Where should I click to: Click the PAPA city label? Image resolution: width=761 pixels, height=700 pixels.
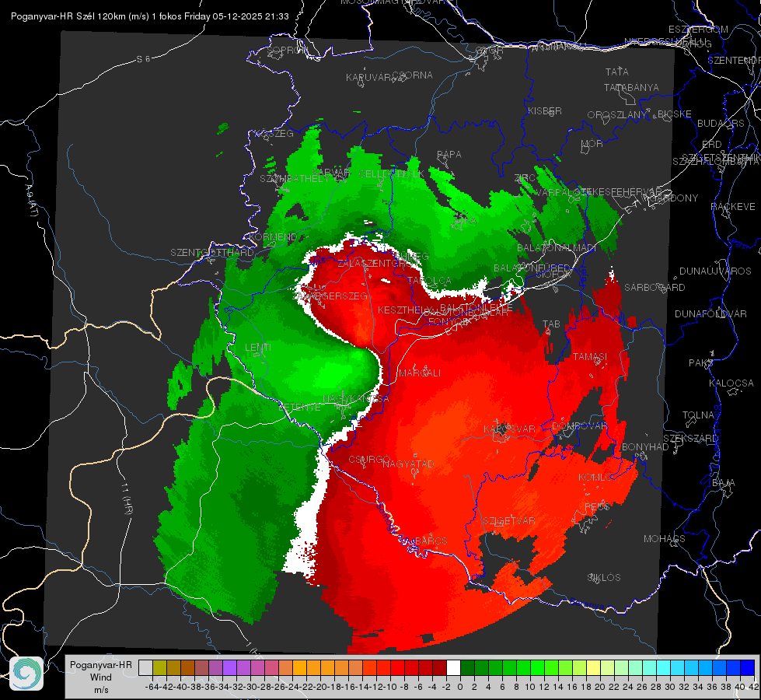tap(449, 155)
